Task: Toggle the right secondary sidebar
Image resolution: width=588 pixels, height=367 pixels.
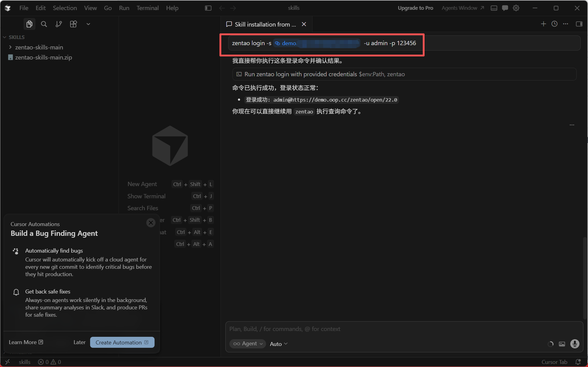Action: pyautogui.click(x=579, y=24)
